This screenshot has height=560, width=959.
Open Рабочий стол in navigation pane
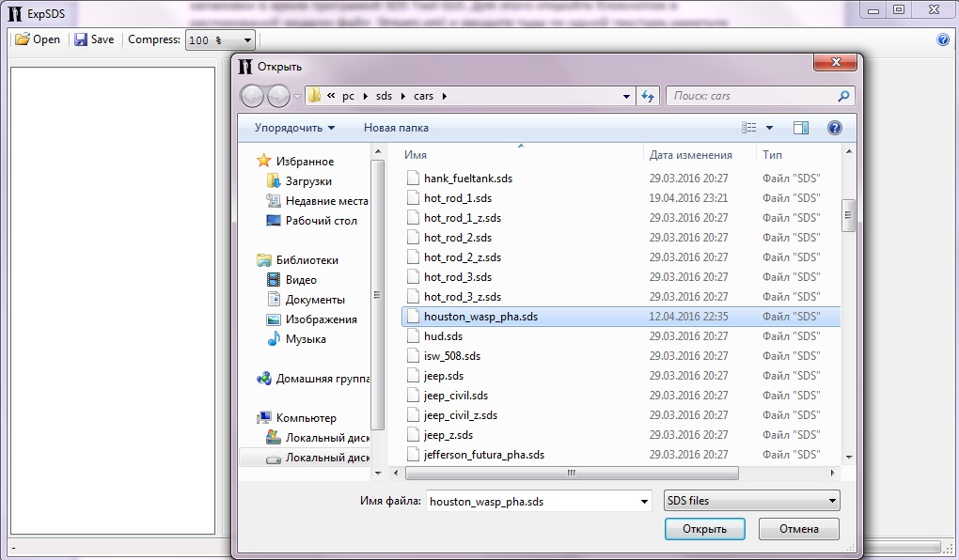click(321, 221)
